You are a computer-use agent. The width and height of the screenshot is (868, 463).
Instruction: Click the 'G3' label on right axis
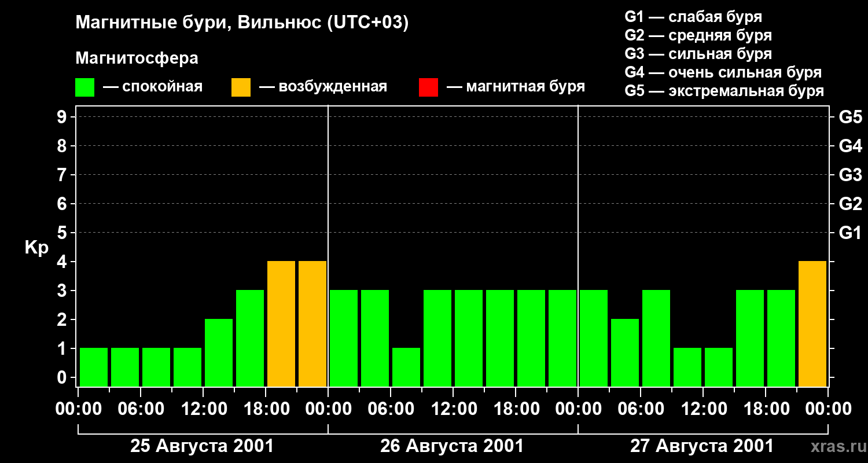850,175
